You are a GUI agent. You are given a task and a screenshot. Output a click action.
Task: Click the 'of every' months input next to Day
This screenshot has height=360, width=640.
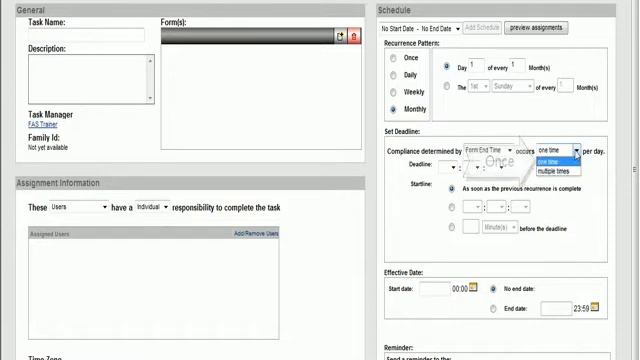(518, 66)
